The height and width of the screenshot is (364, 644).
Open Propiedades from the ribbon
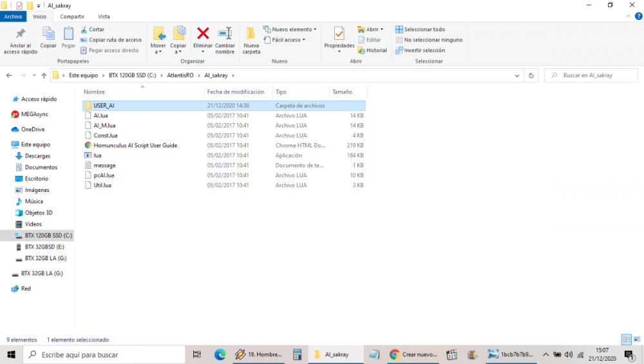339,34
